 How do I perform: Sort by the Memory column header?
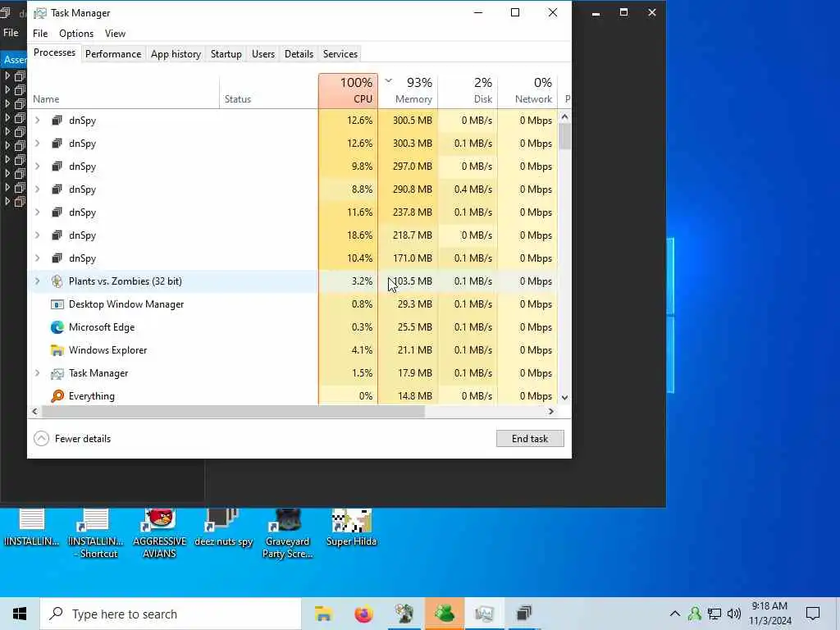click(x=409, y=91)
